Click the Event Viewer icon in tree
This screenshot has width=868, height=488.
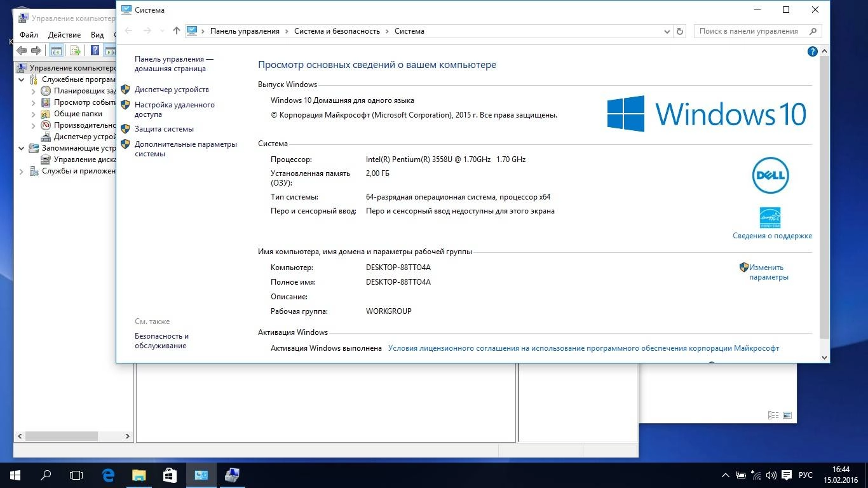46,102
